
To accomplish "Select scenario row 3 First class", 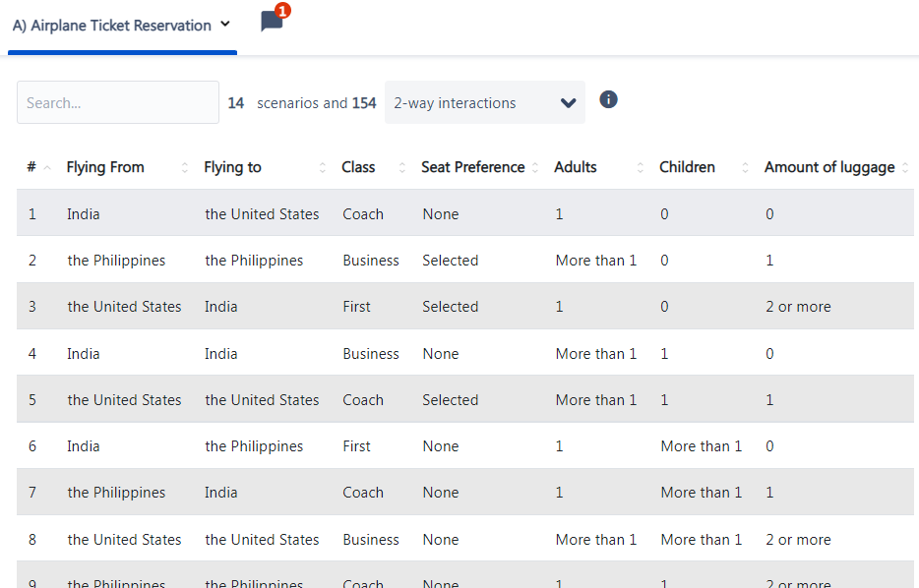I will [x=464, y=307].
